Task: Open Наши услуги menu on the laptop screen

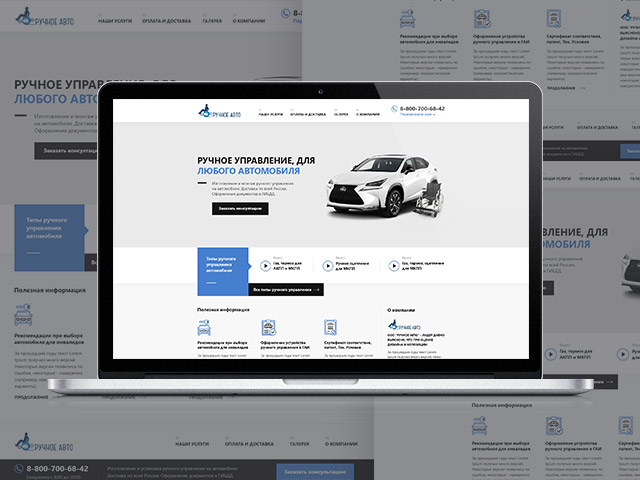Action: 271,114
